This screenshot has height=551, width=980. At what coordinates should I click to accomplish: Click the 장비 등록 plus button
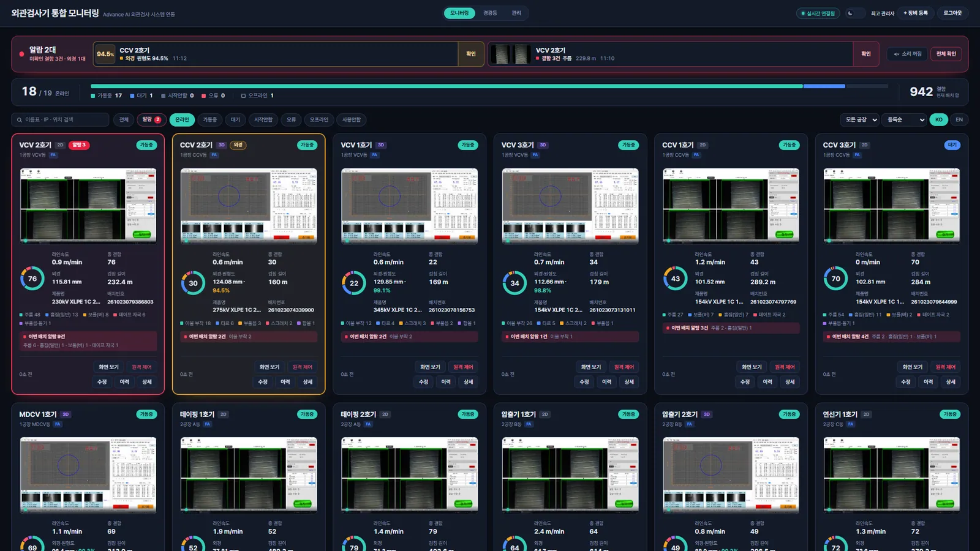pyautogui.click(x=916, y=13)
